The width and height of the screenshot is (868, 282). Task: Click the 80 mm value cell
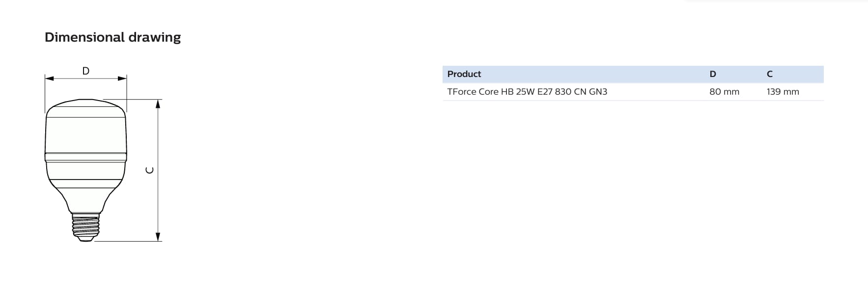tap(724, 92)
